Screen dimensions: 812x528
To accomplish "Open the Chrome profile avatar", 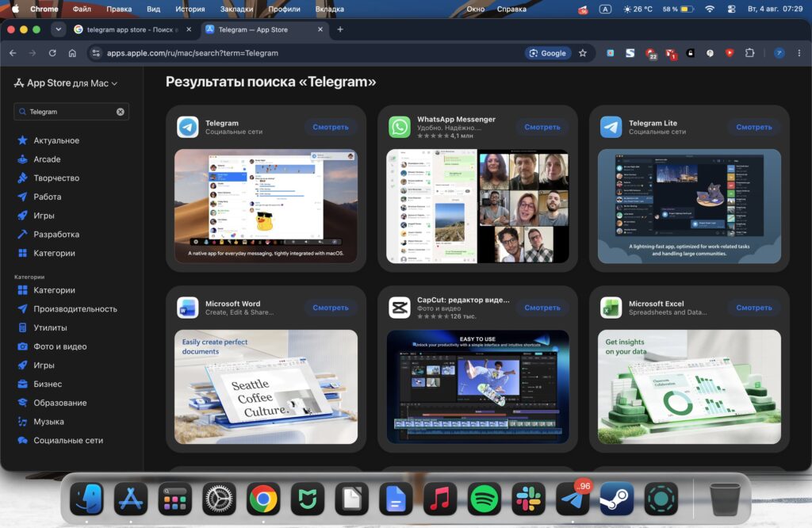I will [779, 53].
